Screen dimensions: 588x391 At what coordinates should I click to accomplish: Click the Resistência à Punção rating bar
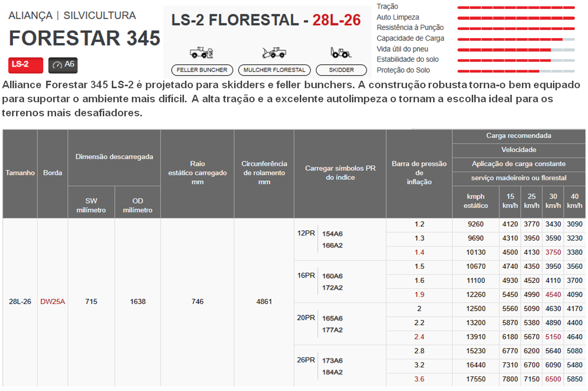click(x=516, y=29)
